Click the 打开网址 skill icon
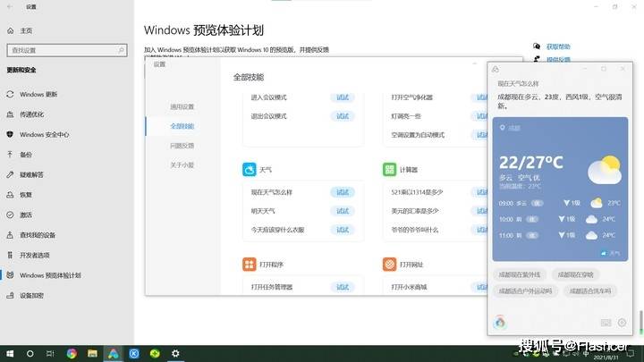Viewport: 644px width, 362px height. pos(389,265)
